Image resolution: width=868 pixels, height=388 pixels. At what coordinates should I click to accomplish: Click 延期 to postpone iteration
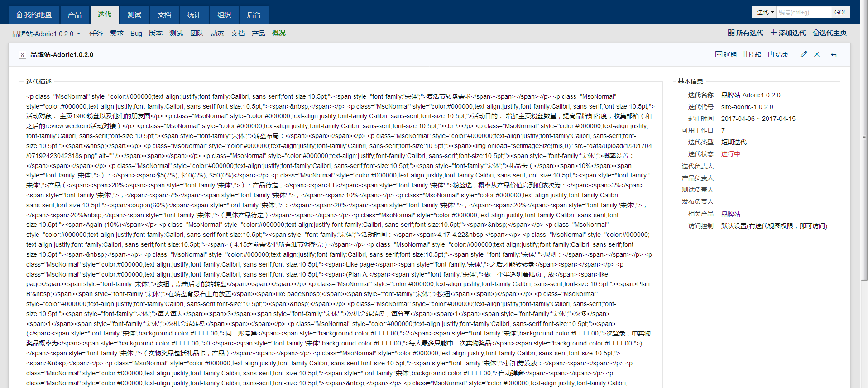point(726,54)
